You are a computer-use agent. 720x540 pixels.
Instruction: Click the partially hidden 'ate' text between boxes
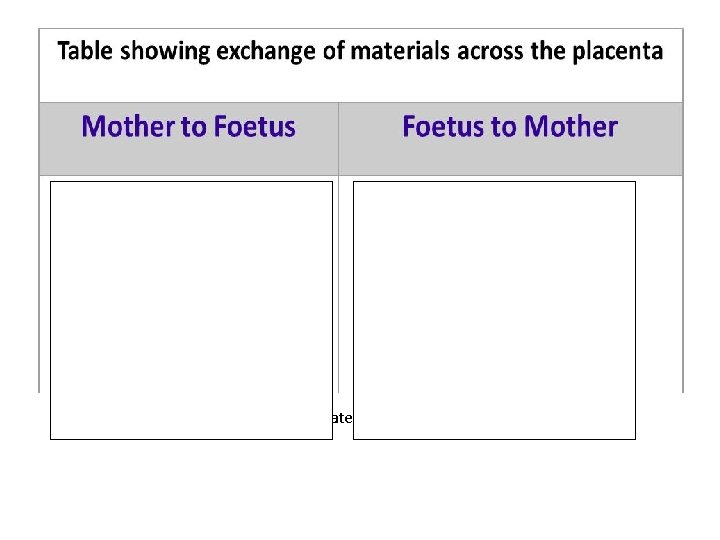[x=343, y=418]
